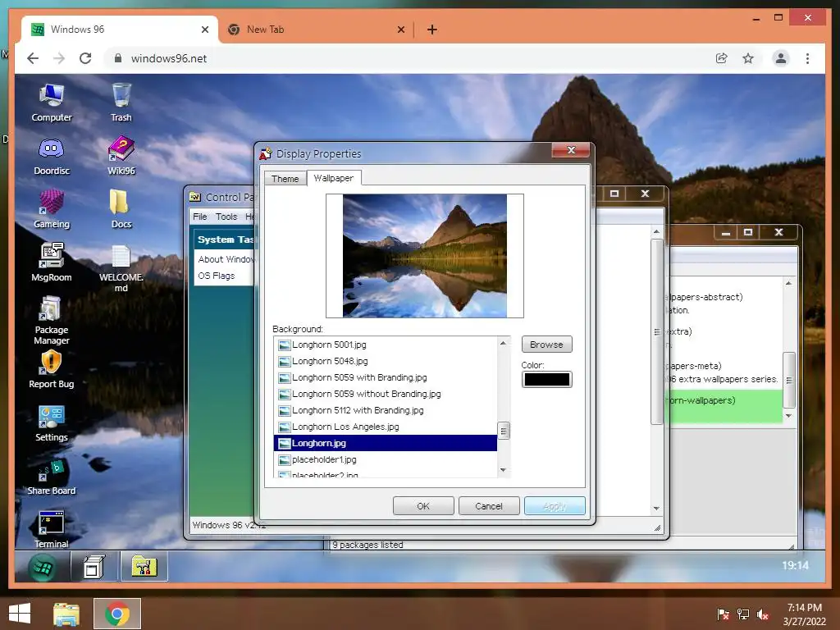
Task: Open the Computer desktop icon
Action: pyautogui.click(x=52, y=103)
